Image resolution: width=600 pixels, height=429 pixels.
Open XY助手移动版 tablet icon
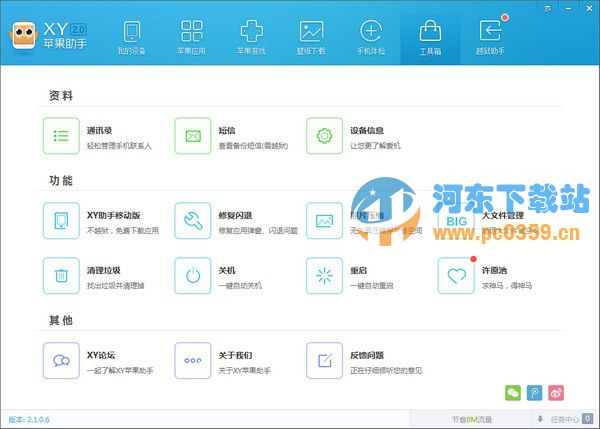(x=61, y=221)
